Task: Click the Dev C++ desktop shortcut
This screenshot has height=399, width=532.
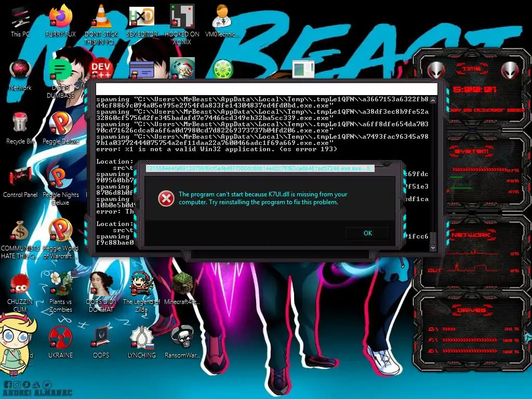Action: coord(101,69)
